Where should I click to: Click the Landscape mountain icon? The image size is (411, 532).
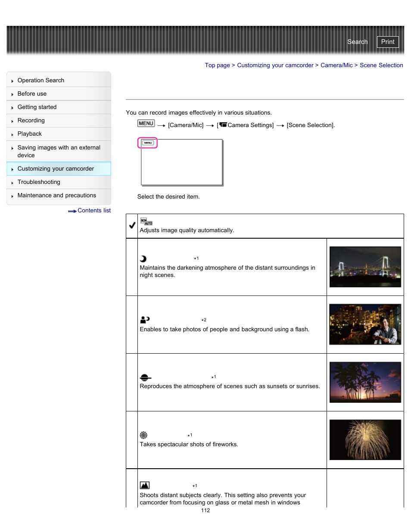point(145,485)
